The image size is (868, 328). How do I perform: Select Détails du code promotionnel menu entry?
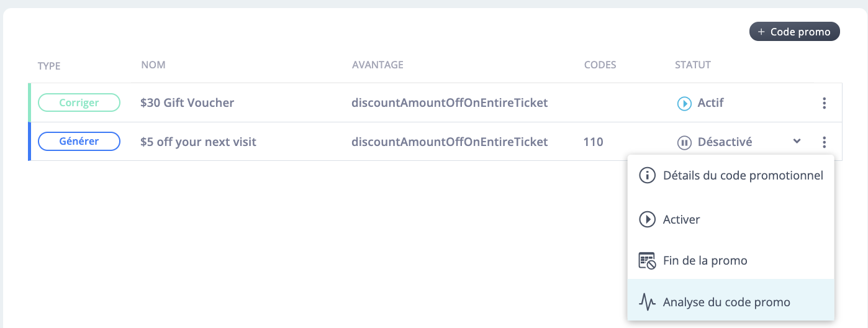tap(731, 176)
